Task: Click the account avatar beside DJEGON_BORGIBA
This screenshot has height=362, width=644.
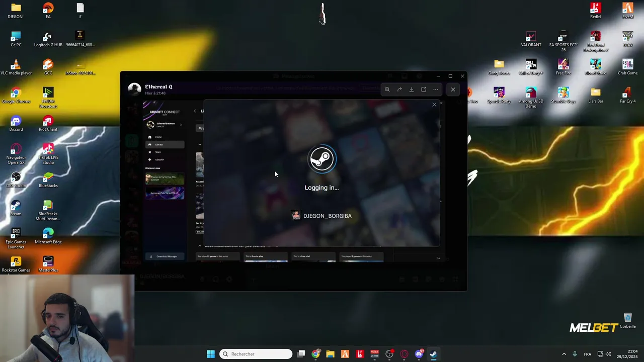Action: click(x=296, y=216)
